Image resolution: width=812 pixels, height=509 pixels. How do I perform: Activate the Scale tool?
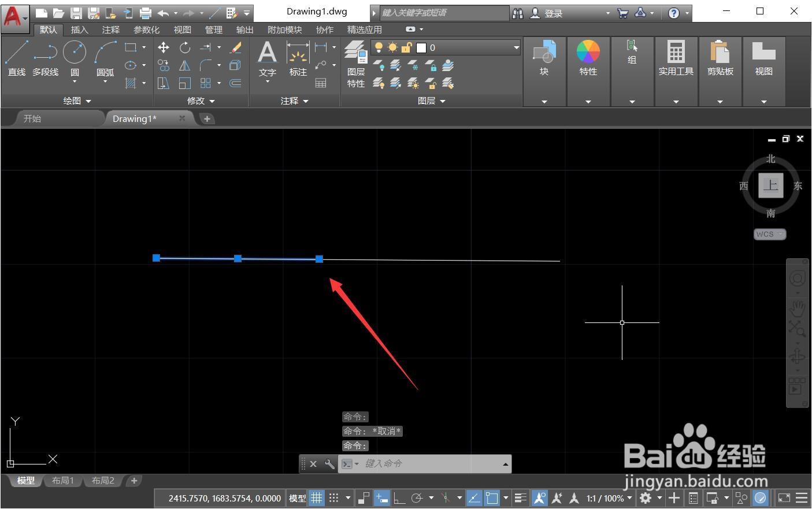[184, 83]
